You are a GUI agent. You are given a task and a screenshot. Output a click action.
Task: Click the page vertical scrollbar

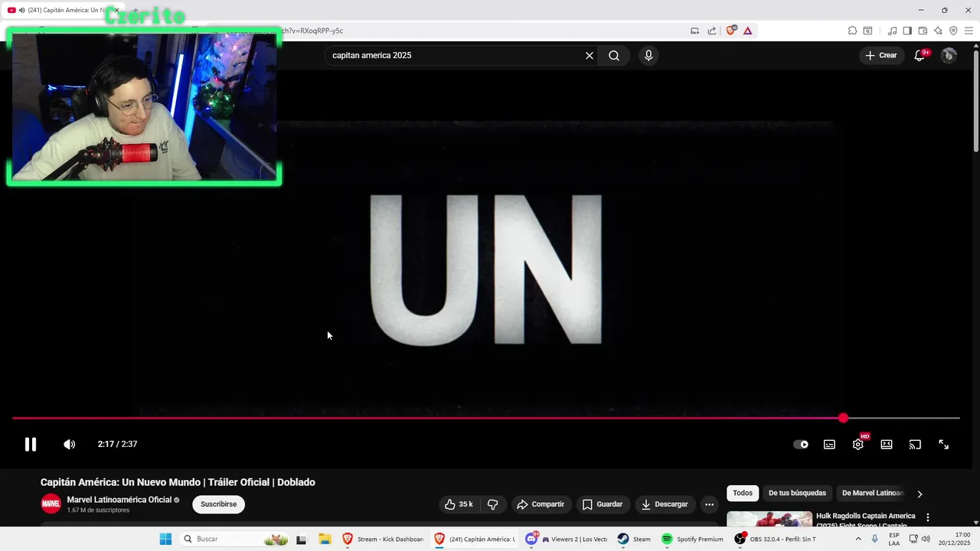[x=975, y=99]
